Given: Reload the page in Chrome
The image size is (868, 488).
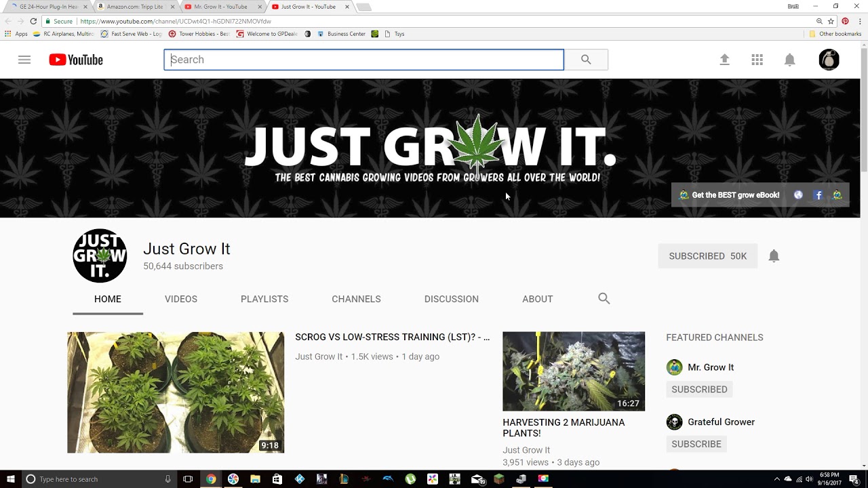Looking at the screenshot, I should coord(33,22).
